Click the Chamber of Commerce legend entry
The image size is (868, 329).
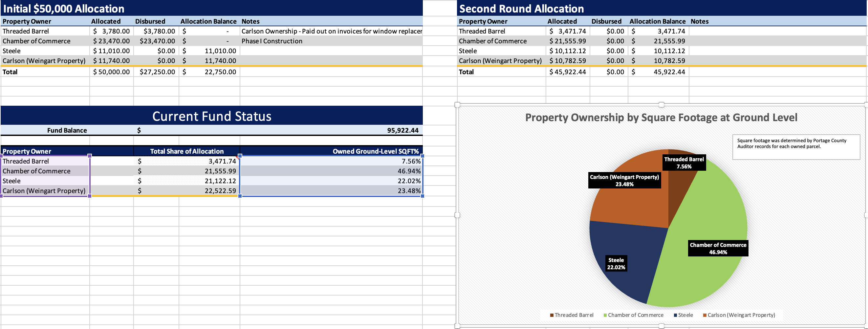(634, 315)
